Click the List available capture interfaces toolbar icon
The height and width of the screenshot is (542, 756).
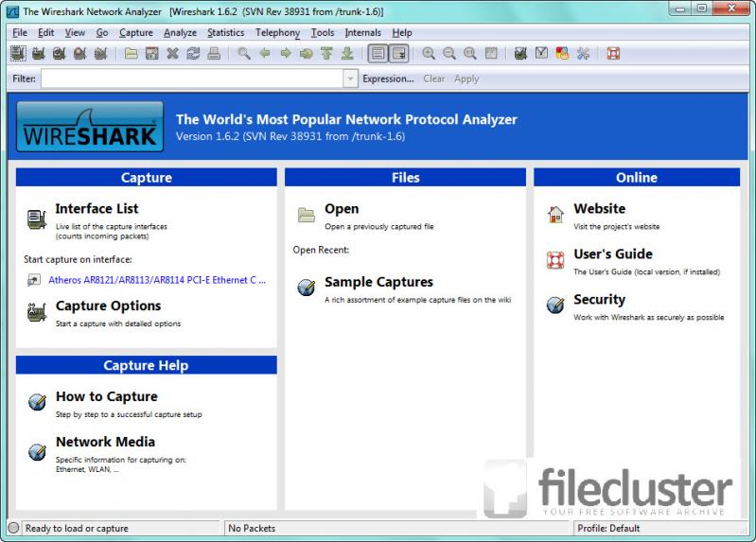click(18, 53)
